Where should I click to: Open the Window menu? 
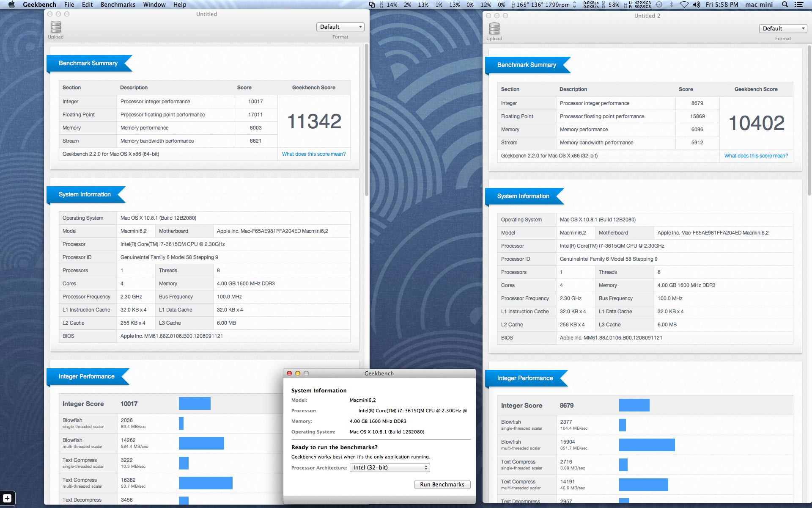[154, 5]
